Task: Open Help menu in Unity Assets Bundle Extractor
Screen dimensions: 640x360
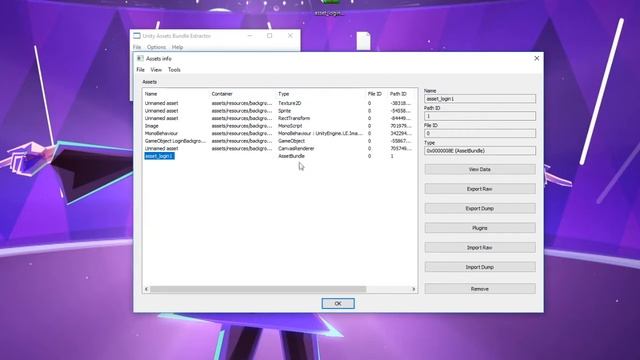Action: click(177, 47)
